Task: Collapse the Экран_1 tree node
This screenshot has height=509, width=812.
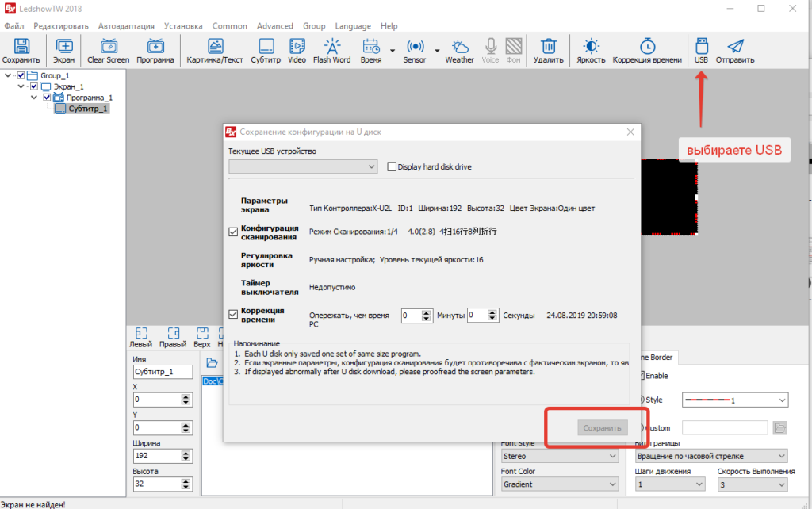Action: point(21,86)
